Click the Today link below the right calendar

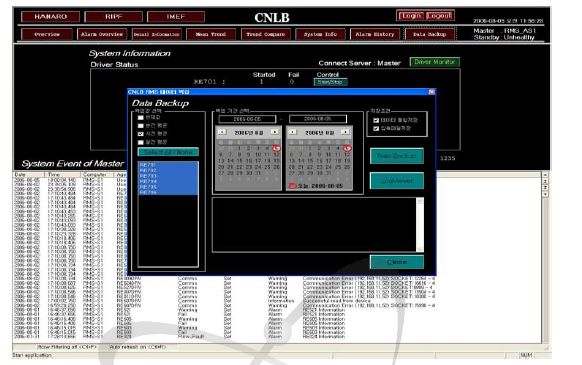[316, 186]
